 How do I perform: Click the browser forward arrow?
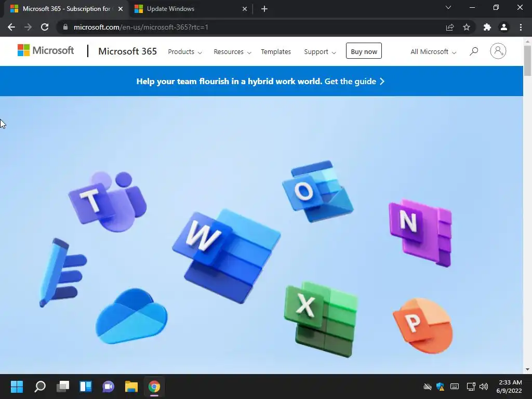pyautogui.click(x=28, y=27)
